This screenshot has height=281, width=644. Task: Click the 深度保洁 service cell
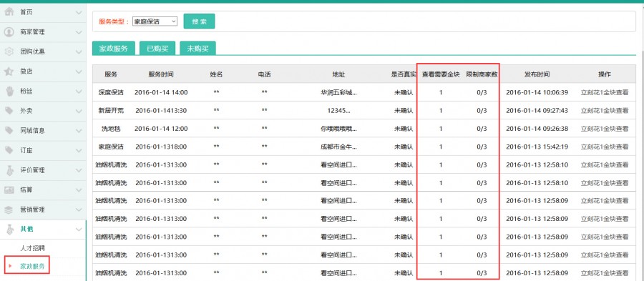[111, 92]
